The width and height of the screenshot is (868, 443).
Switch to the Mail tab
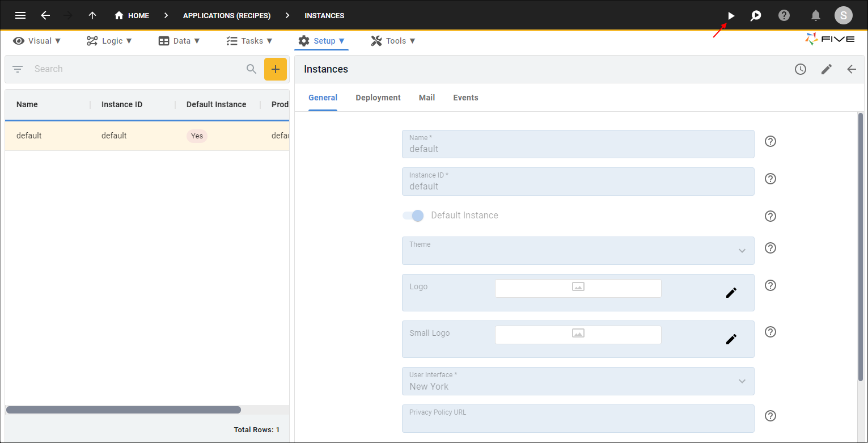(427, 98)
